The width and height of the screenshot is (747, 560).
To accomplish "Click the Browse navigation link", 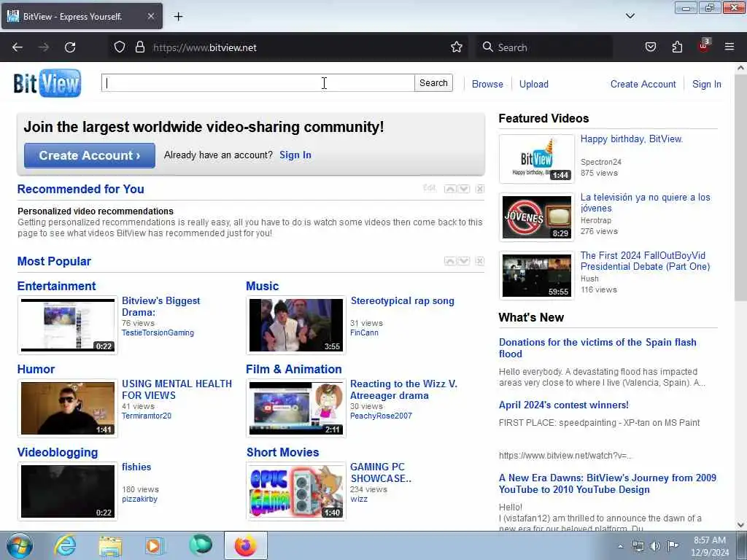I will click(x=487, y=84).
